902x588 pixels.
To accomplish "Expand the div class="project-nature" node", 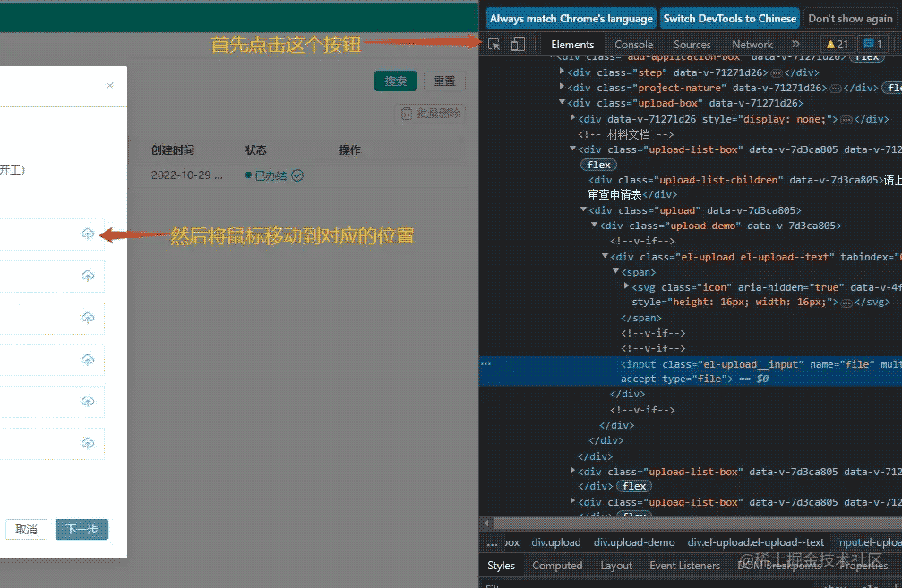I will (562, 87).
